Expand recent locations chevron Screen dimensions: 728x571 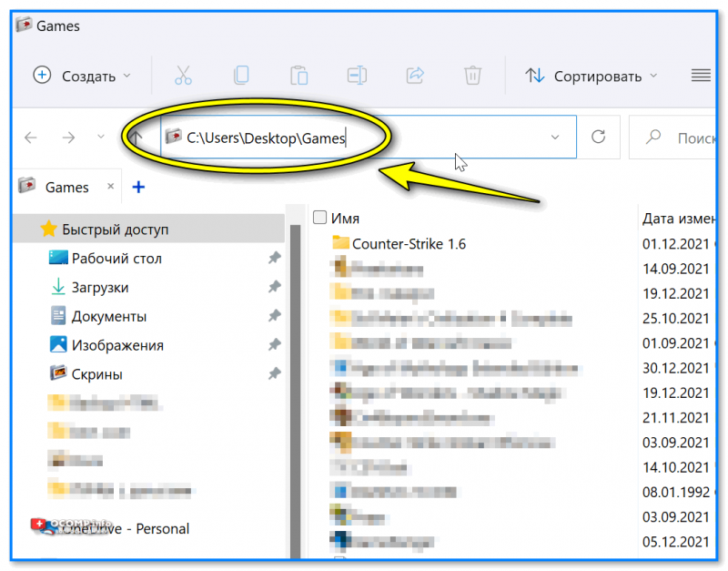(x=101, y=138)
